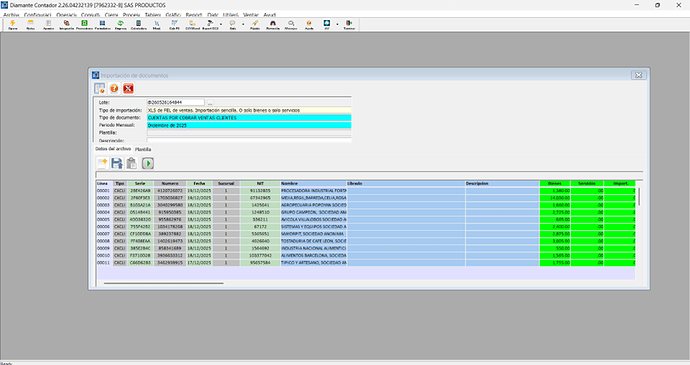This screenshot has height=365, width=690.
Task: Switch to the Plantilla tab
Action: [x=143, y=149]
